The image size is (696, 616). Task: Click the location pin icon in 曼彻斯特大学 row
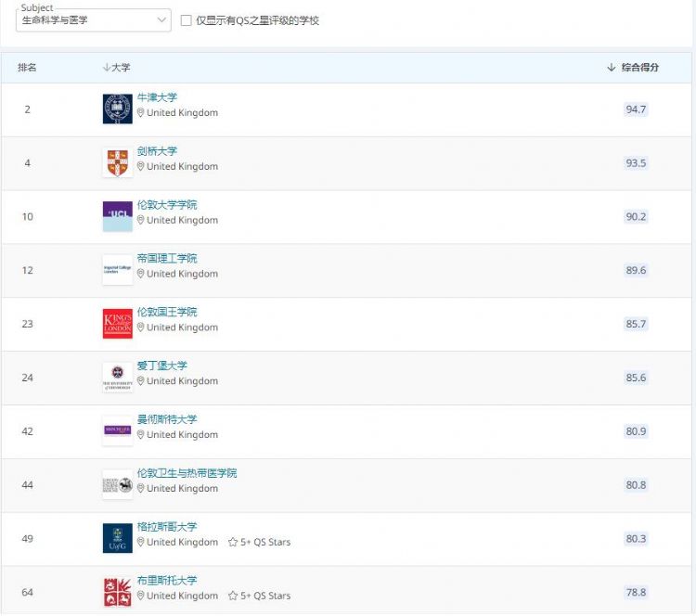pyautogui.click(x=140, y=435)
